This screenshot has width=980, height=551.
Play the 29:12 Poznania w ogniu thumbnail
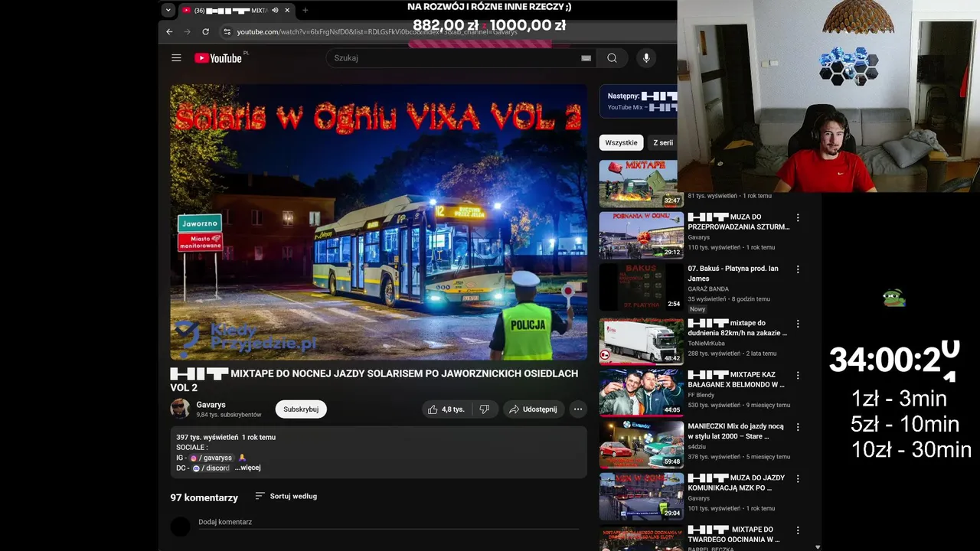click(x=641, y=235)
